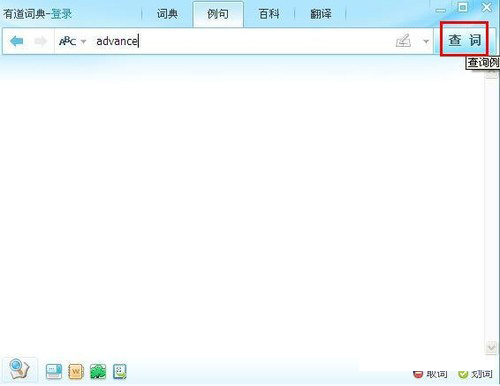
Task: Select the 例句 tab
Action: coord(218,14)
